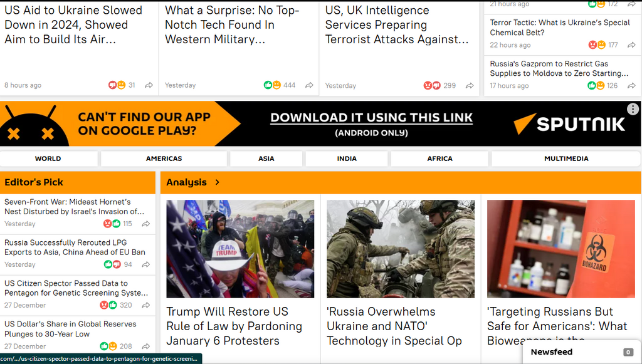Open What a Surprise: No Top-Notch Tech headline
642x364 pixels.
click(232, 24)
